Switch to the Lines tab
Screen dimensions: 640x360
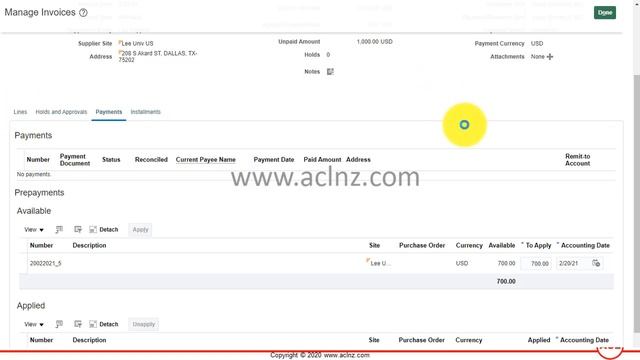pyautogui.click(x=20, y=112)
